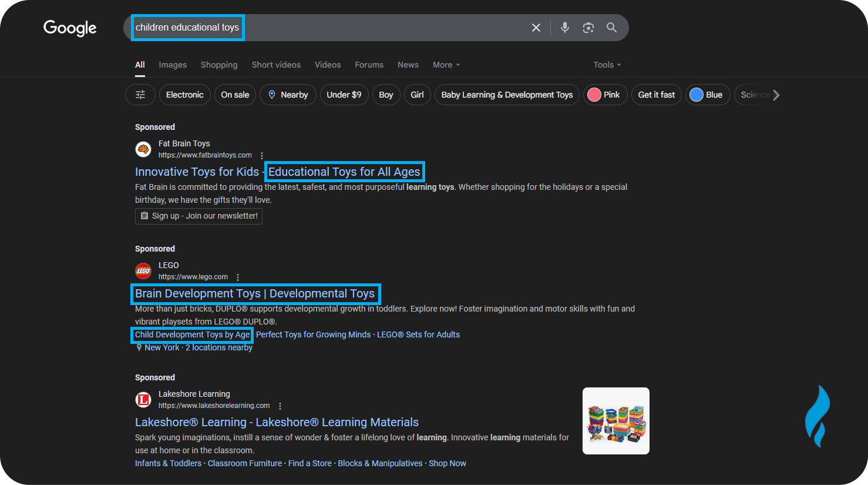Open the Lakeshore Learning ad options menu
The height and width of the screenshot is (485, 868).
click(280, 406)
